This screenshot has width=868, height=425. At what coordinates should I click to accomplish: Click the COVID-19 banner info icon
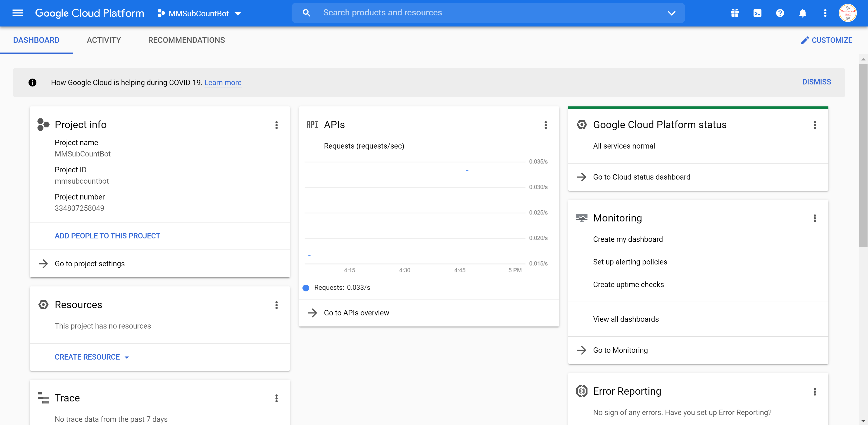pos(32,82)
